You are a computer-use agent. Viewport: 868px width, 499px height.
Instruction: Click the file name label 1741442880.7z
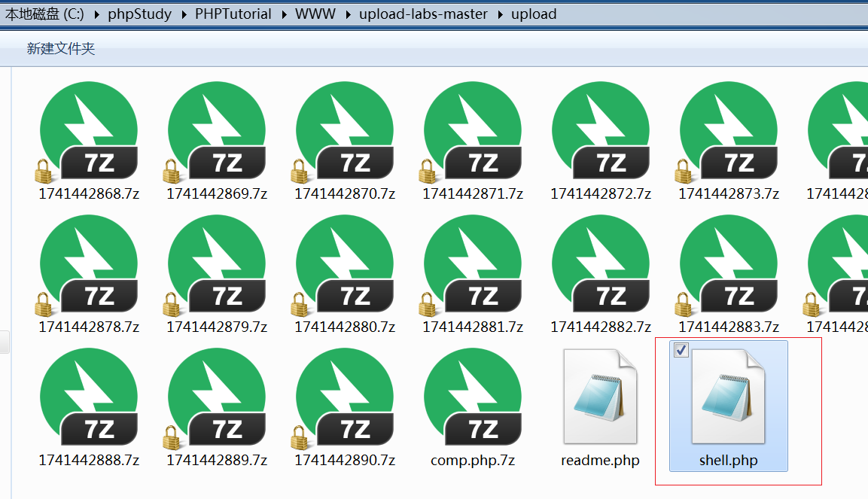(x=344, y=327)
